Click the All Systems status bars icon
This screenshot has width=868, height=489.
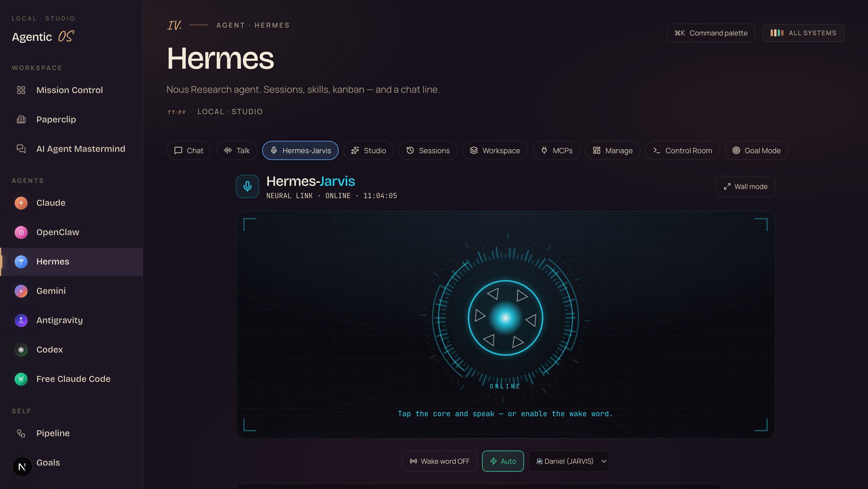tap(777, 33)
